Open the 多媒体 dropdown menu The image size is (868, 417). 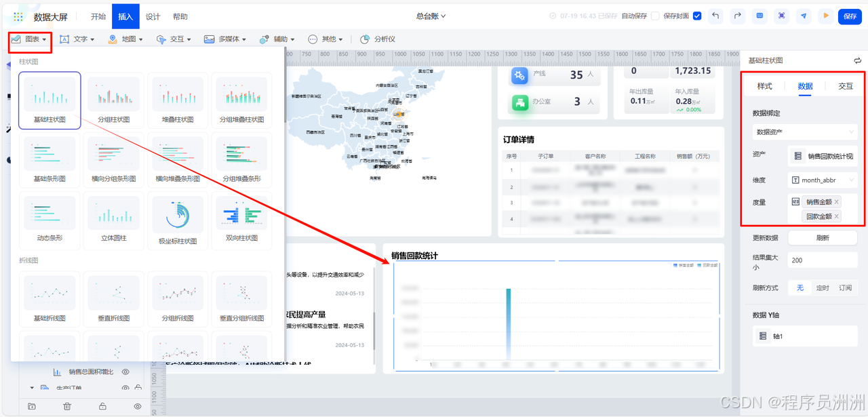pos(226,39)
